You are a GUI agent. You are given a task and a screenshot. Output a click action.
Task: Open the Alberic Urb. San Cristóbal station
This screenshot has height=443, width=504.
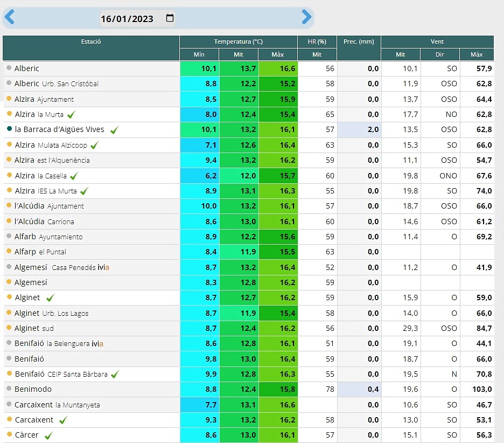pos(57,84)
